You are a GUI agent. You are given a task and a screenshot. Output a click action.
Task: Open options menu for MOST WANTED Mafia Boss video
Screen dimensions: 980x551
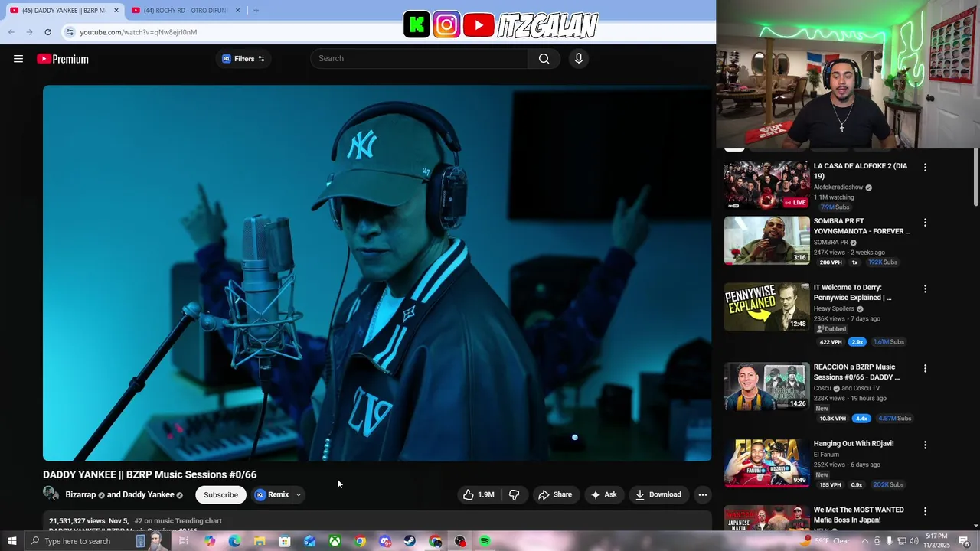pos(925,511)
